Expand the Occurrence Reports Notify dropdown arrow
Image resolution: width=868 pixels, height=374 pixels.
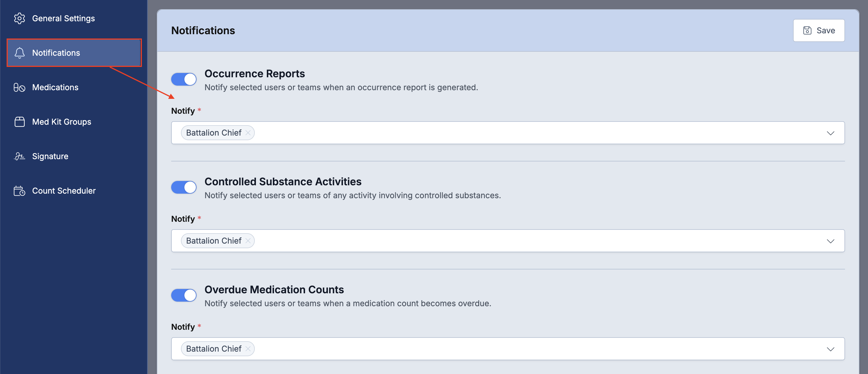click(830, 133)
